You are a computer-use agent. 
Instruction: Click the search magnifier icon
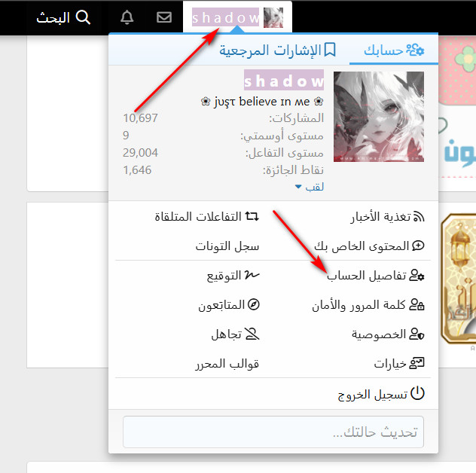[84, 17]
